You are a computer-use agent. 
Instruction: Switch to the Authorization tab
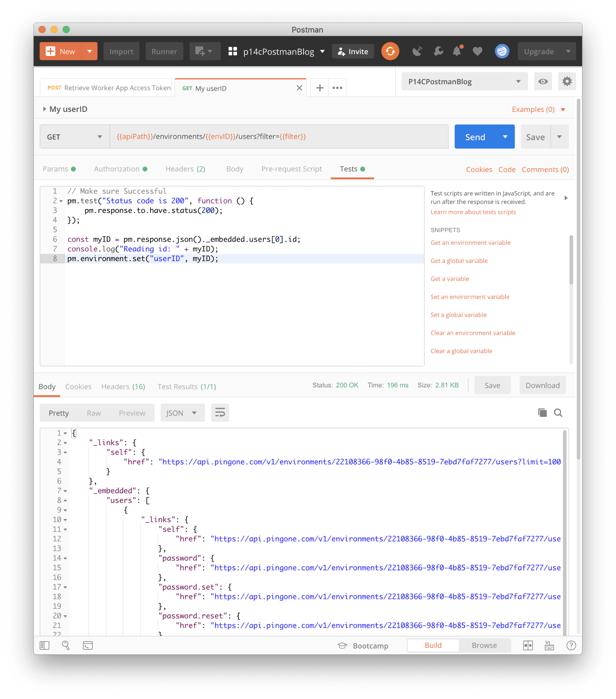(121, 169)
